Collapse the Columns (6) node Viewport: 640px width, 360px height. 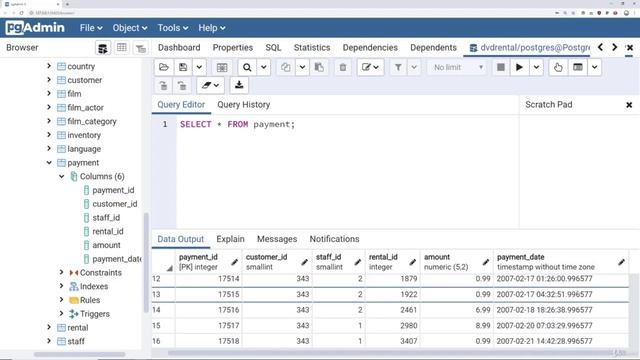tap(62, 176)
